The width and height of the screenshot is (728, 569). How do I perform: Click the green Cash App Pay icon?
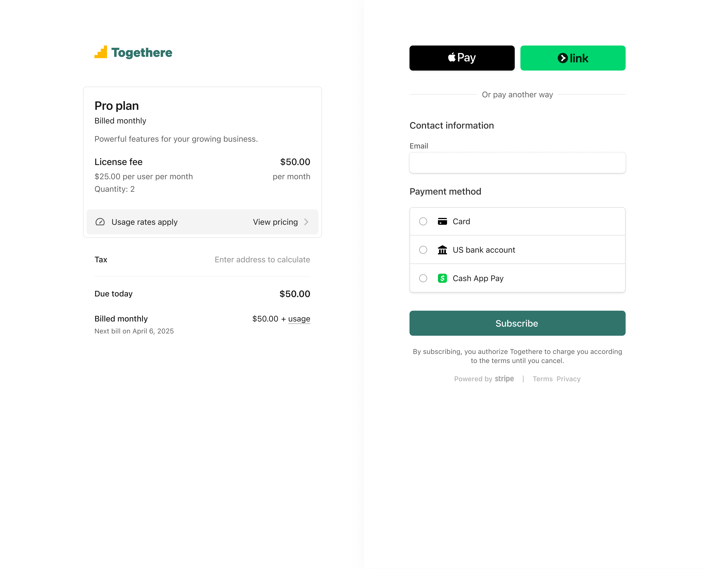click(x=442, y=278)
